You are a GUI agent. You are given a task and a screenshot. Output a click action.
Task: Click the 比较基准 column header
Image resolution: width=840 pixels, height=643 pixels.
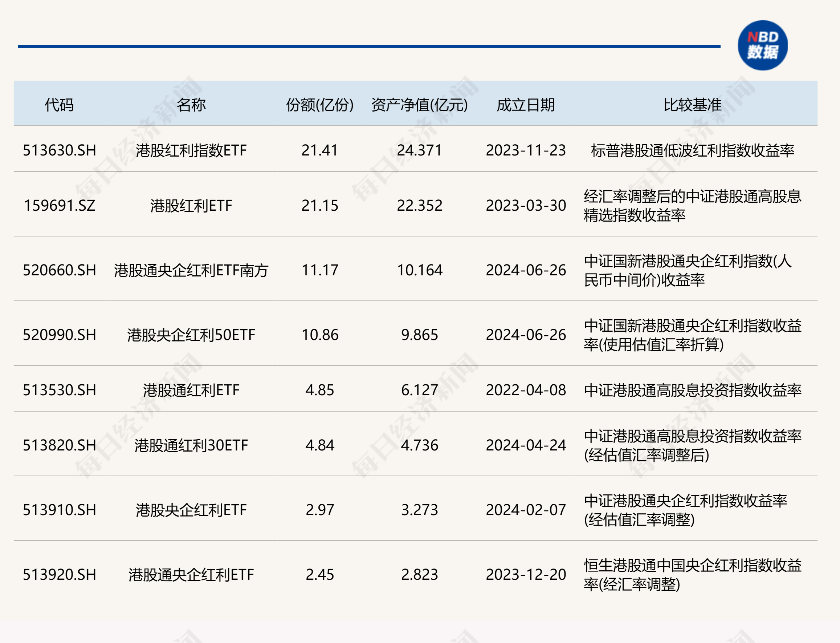(692, 105)
